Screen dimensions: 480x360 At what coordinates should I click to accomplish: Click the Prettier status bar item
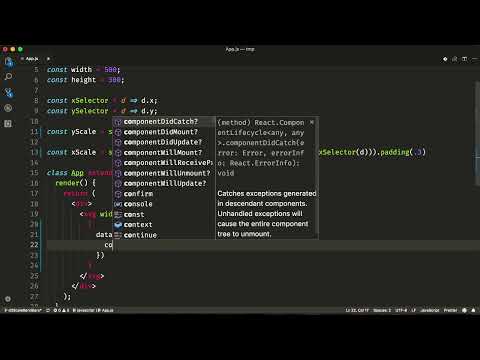click(x=450, y=310)
